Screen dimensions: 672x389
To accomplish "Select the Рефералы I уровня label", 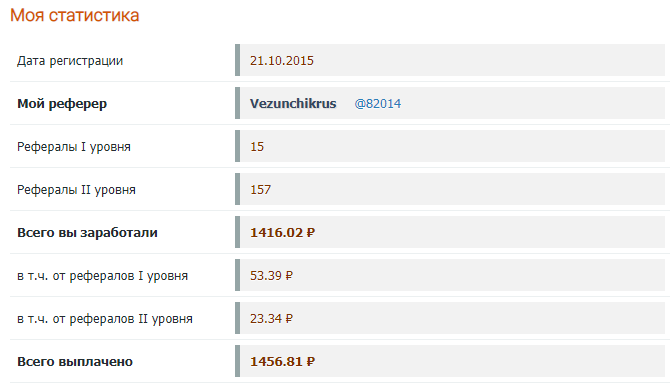I will (74, 147).
